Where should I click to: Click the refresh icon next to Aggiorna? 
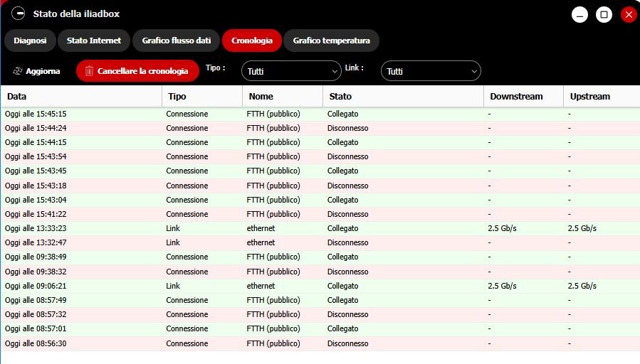[17, 71]
